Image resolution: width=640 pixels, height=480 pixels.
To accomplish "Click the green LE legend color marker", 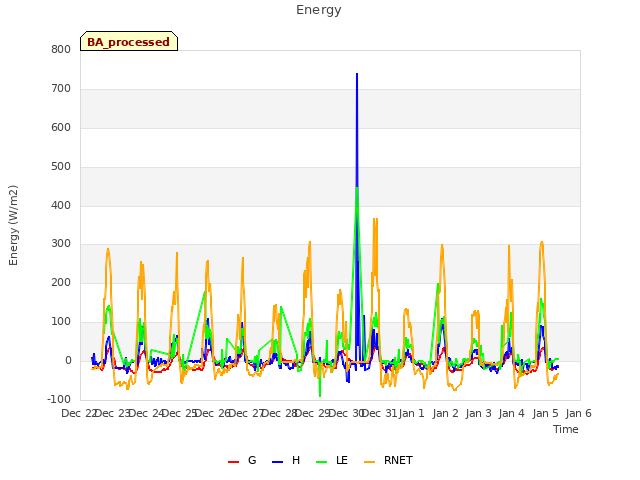I will click(322, 462).
